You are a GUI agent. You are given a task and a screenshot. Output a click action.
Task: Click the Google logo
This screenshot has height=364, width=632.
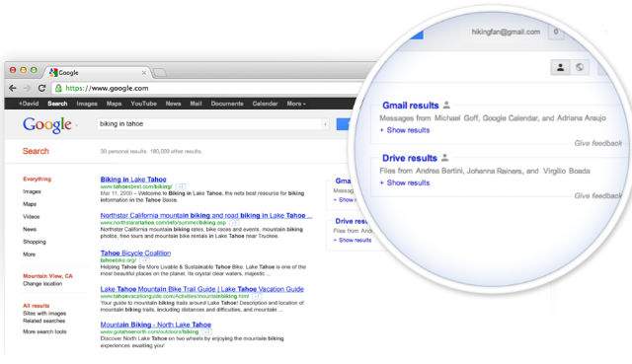(x=47, y=125)
